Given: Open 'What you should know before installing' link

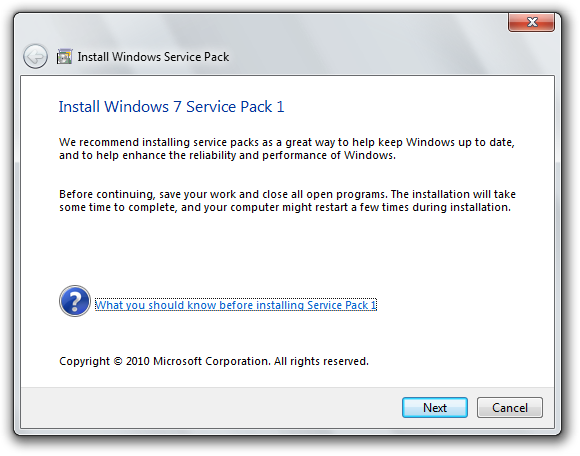Looking at the screenshot, I should [236, 305].
